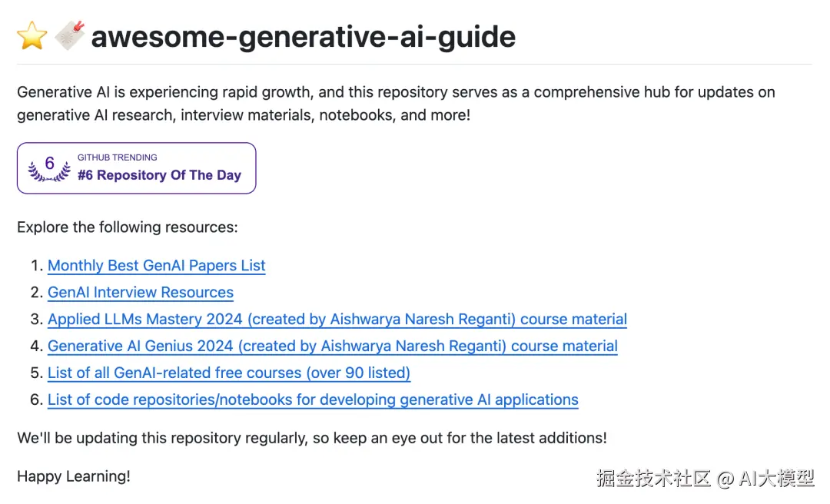
Task: Click the "@ AI大模型" watermark handle
Action: [766, 479]
